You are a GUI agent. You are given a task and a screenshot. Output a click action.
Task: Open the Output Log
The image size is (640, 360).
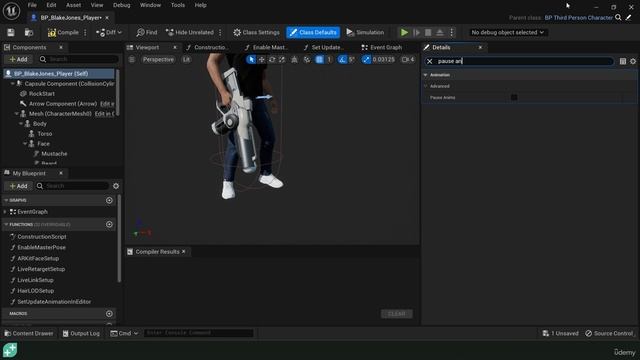(x=81, y=333)
